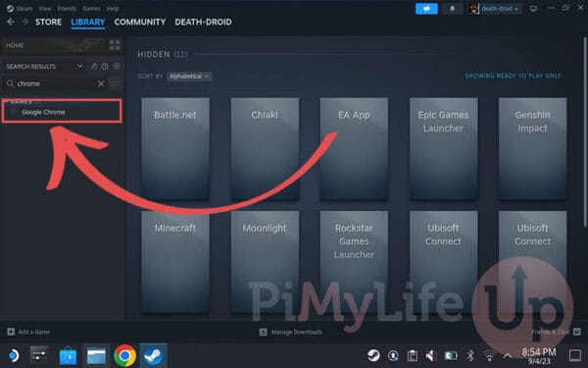This screenshot has width=588, height=368.
Task: Expand the death-droid account menu
Action: tap(494, 9)
